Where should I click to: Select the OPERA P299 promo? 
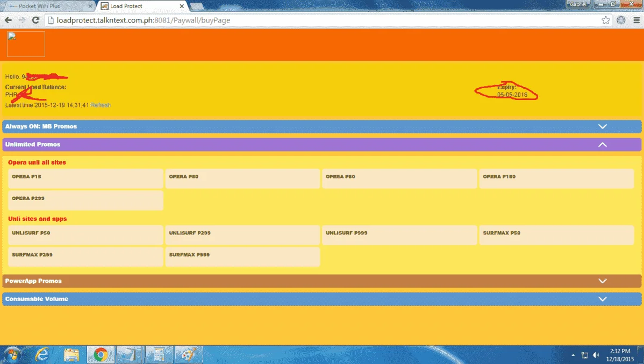tap(85, 200)
